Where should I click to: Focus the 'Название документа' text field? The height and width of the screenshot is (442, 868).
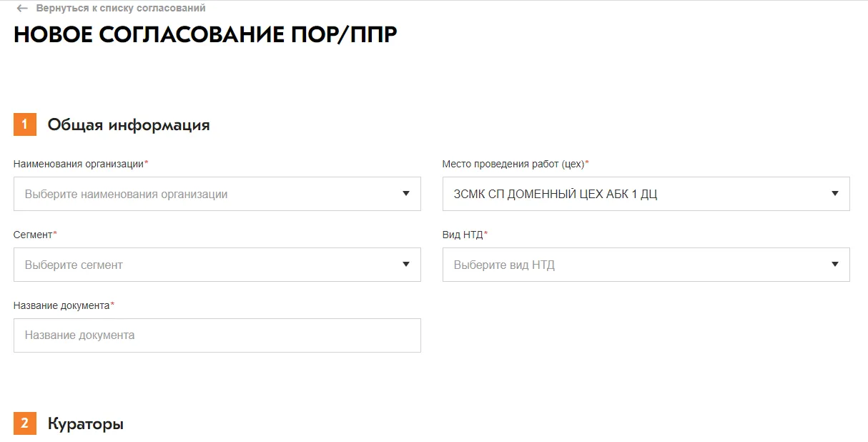coord(217,335)
